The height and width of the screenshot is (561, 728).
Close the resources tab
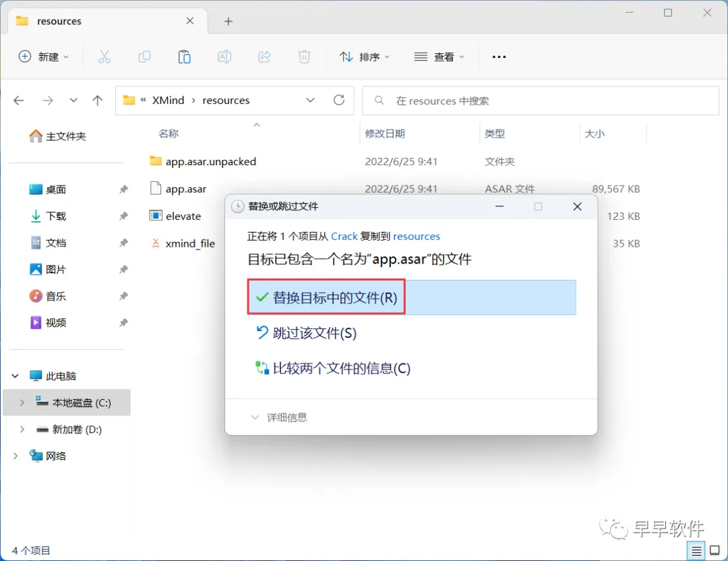(x=190, y=21)
